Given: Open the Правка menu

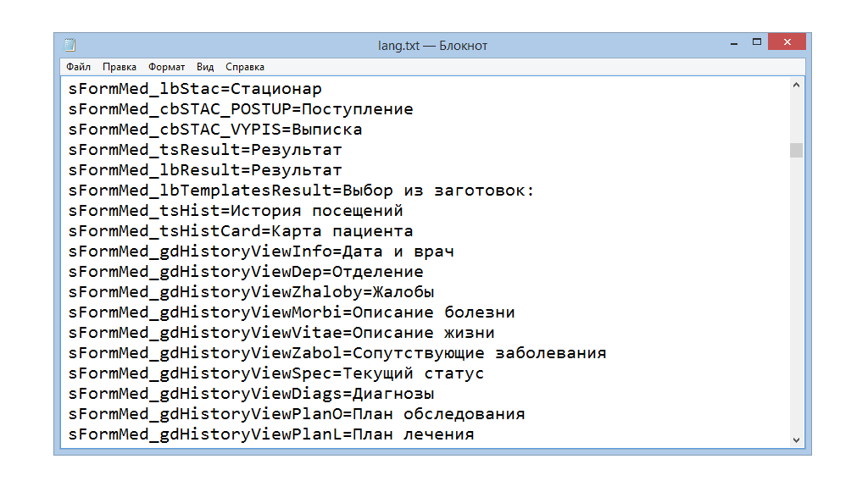Looking at the screenshot, I should coord(120,67).
